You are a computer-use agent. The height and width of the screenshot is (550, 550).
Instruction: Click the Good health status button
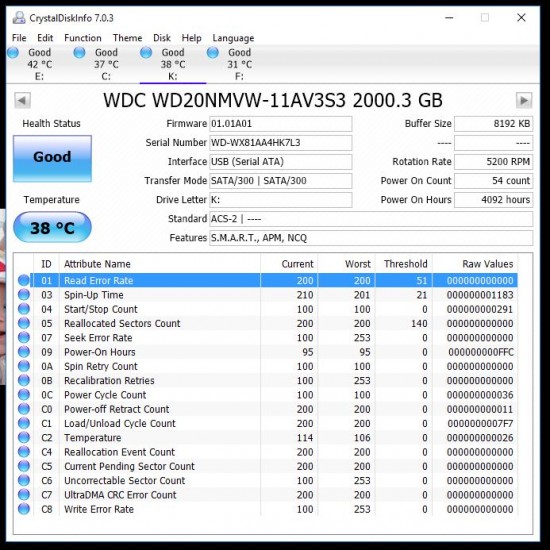point(52,159)
